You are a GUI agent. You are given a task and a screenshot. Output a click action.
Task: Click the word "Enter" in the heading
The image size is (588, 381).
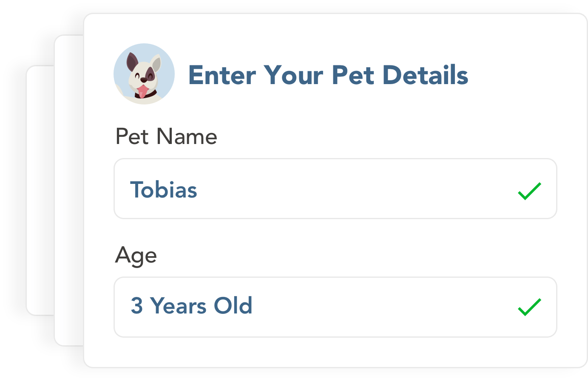(222, 75)
